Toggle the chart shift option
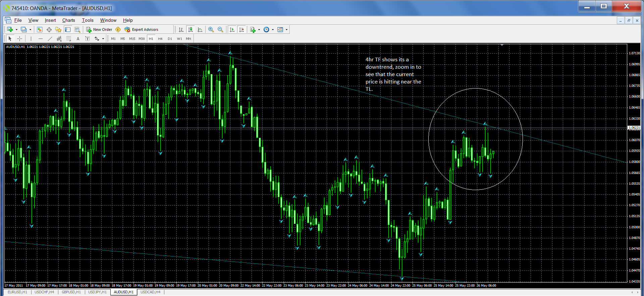 (x=241, y=29)
